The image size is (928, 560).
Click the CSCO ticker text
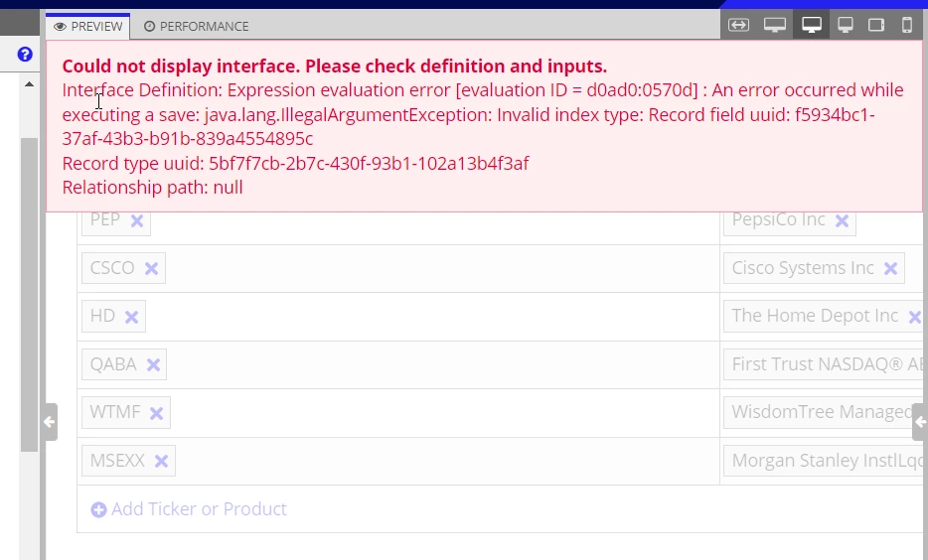point(112,268)
